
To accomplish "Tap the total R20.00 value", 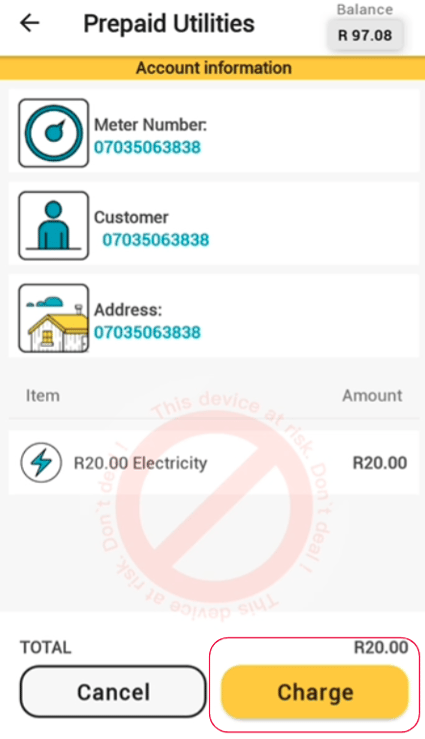I will click(381, 647).
